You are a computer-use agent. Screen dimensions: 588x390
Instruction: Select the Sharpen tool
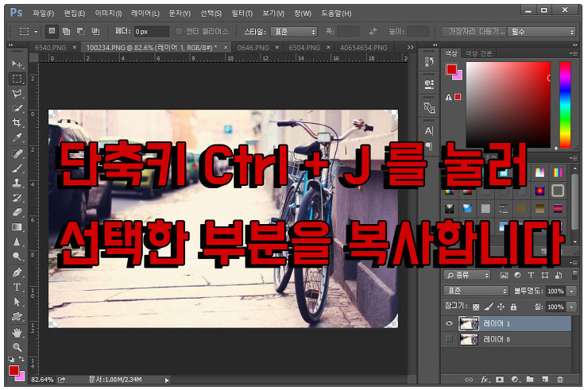click(17, 242)
